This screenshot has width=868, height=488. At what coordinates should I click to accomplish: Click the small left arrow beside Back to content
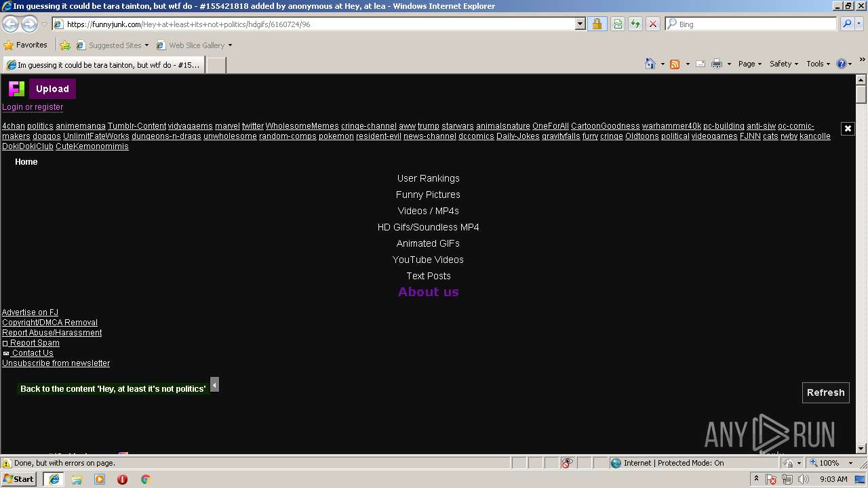214,385
